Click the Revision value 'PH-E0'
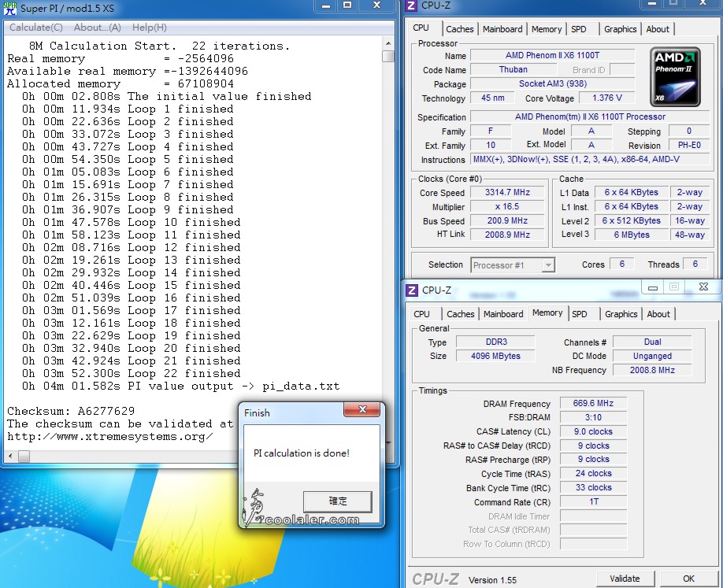 tap(689, 145)
